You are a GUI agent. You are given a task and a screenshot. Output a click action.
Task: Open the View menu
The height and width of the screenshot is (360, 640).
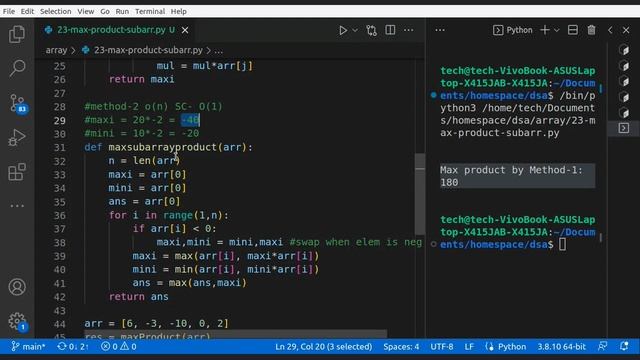(x=86, y=11)
